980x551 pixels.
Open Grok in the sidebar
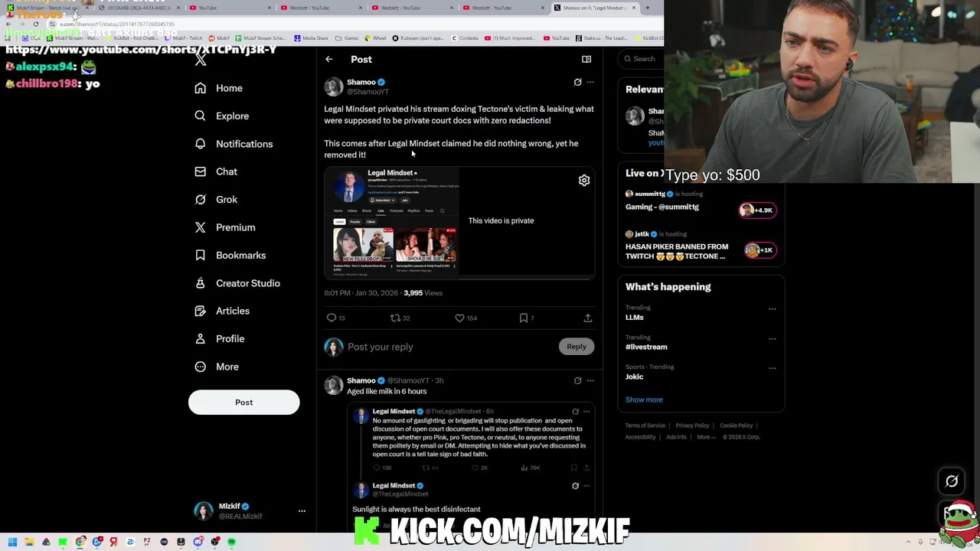(x=216, y=200)
